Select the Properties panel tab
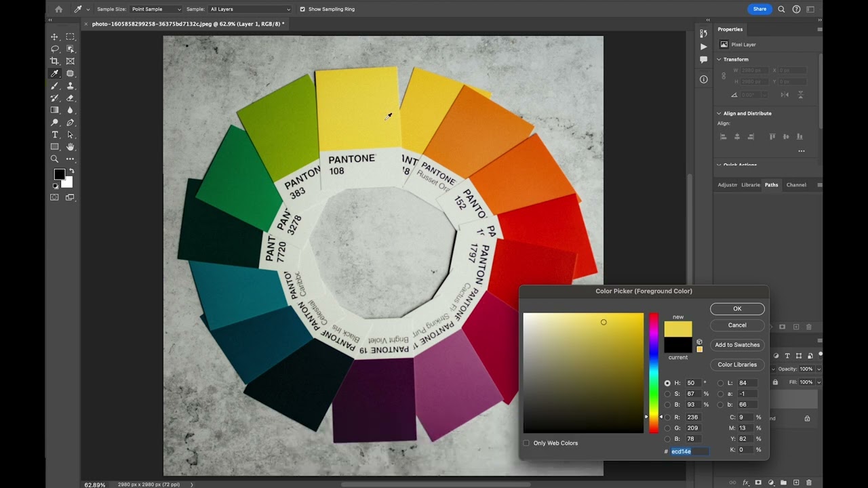 (730, 29)
